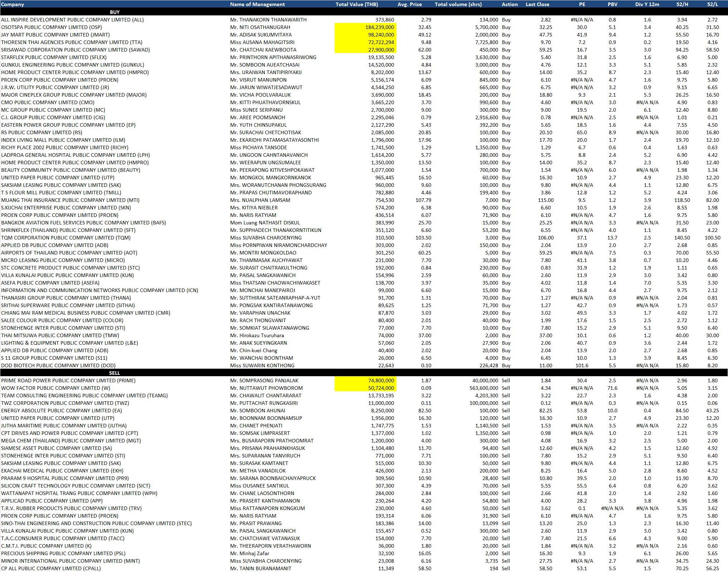Select the PBV column header
The height and width of the screenshot is (572, 728).
pos(612,4)
